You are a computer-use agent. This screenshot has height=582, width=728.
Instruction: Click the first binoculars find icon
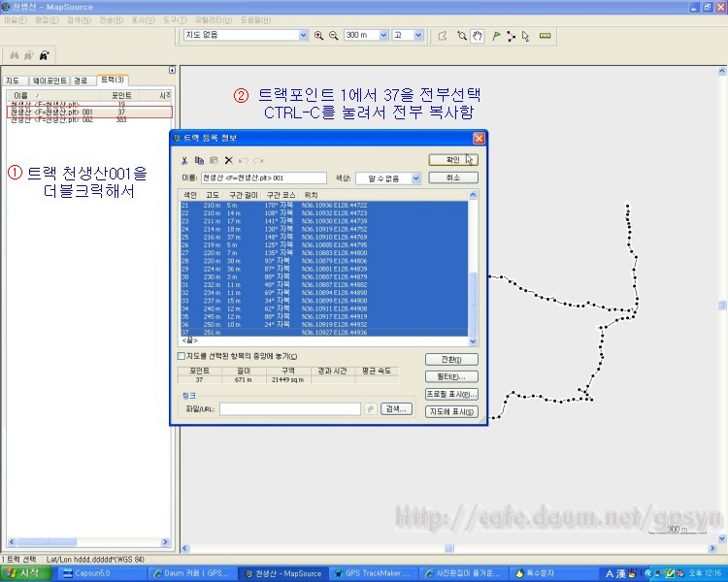tap(15, 55)
